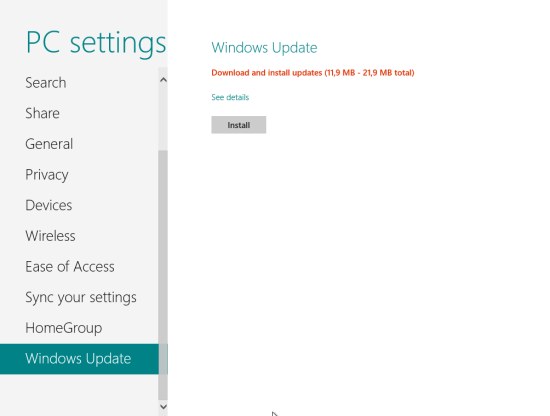
Task: Click the sidebar scrollbar thumb
Action: 163,275
